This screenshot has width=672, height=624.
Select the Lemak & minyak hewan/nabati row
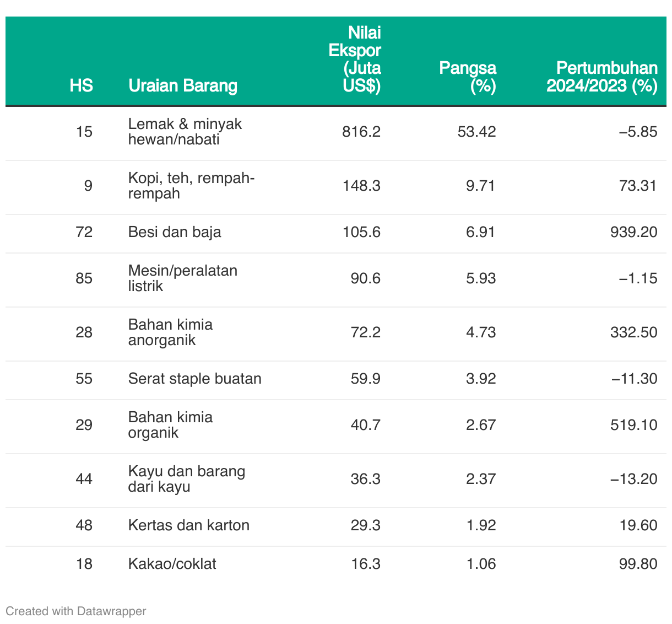click(x=336, y=132)
